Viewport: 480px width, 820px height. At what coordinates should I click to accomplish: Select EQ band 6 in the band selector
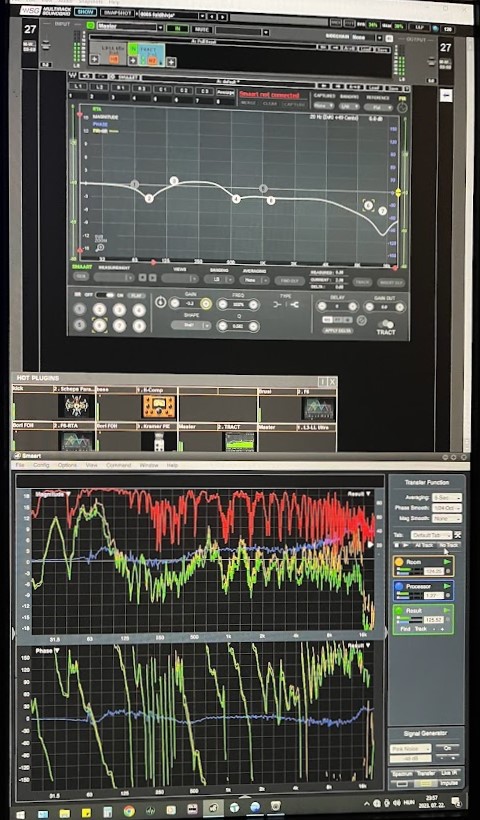point(99,326)
